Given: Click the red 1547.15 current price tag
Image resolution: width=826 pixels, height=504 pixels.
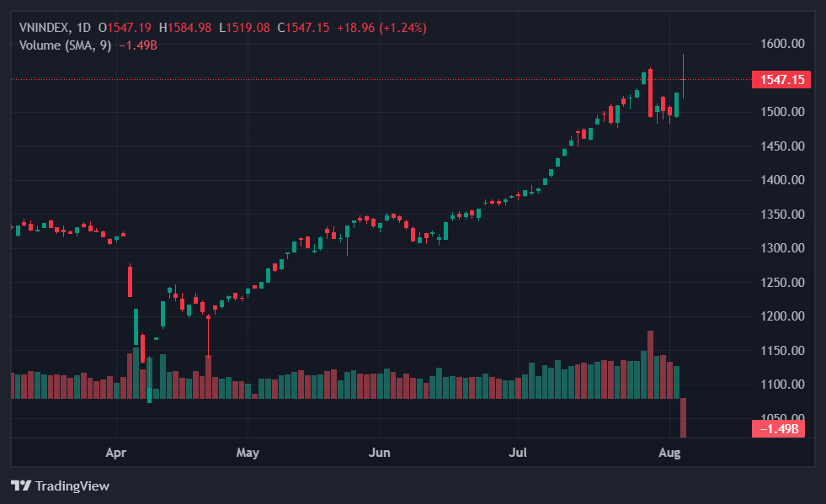Looking at the screenshot, I should 781,80.
